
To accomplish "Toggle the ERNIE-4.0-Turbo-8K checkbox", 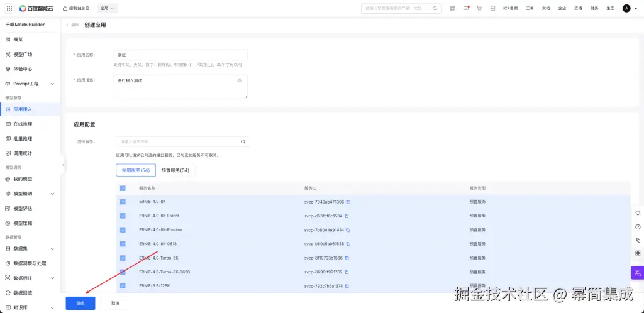I will click(x=123, y=258).
